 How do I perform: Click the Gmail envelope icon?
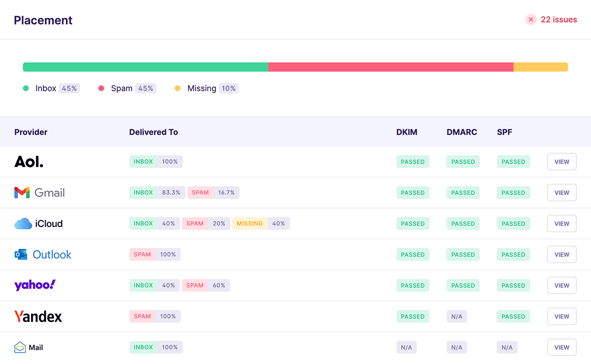(x=22, y=193)
